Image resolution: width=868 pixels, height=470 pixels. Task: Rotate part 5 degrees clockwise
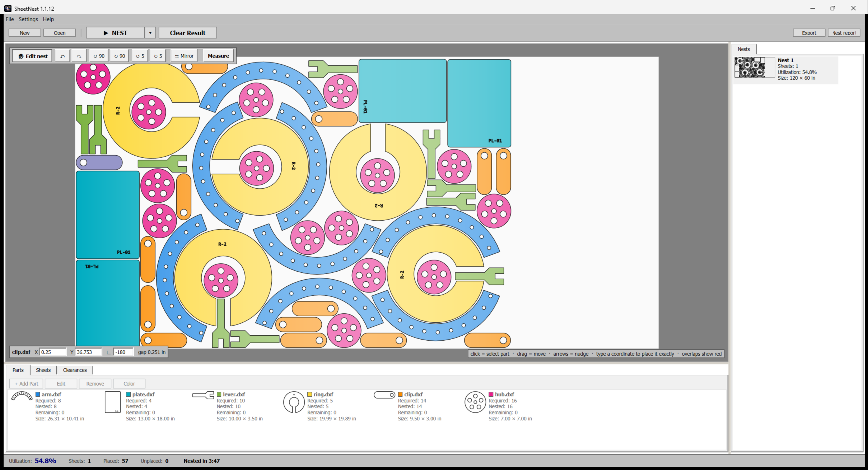[158, 56]
